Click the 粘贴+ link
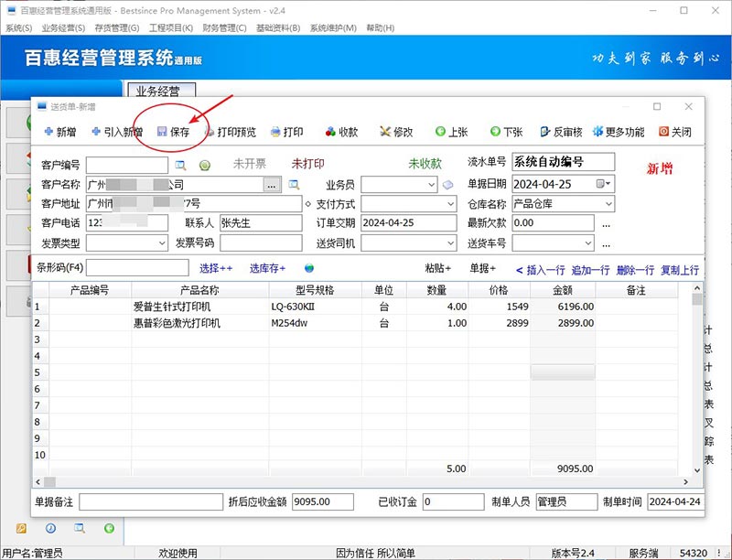Screen dimensions: 732x560 pyautogui.click(x=437, y=268)
